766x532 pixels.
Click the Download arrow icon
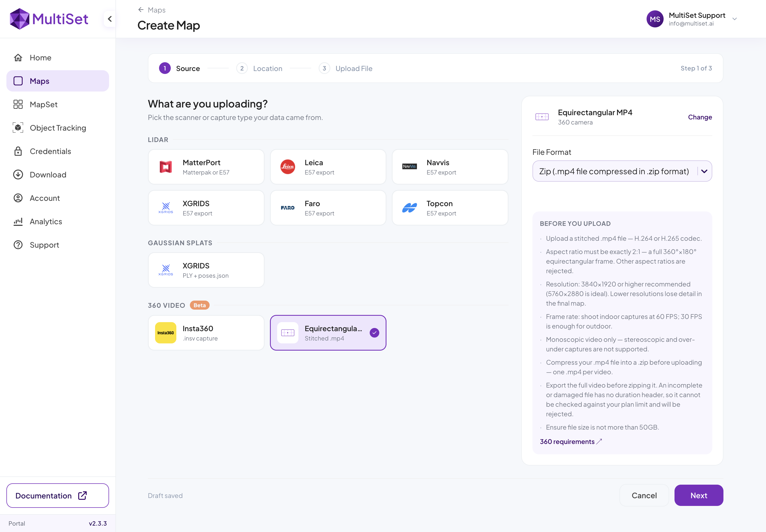[x=18, y=175]
